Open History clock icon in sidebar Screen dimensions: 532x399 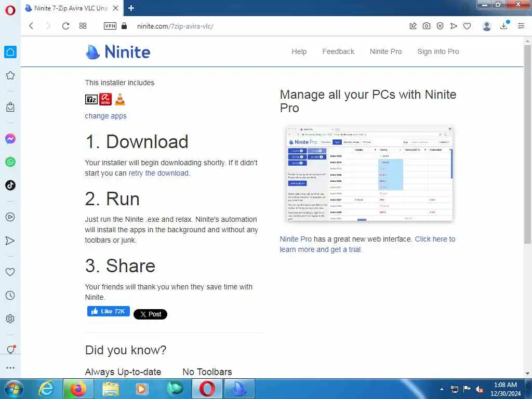pos(10,295)
